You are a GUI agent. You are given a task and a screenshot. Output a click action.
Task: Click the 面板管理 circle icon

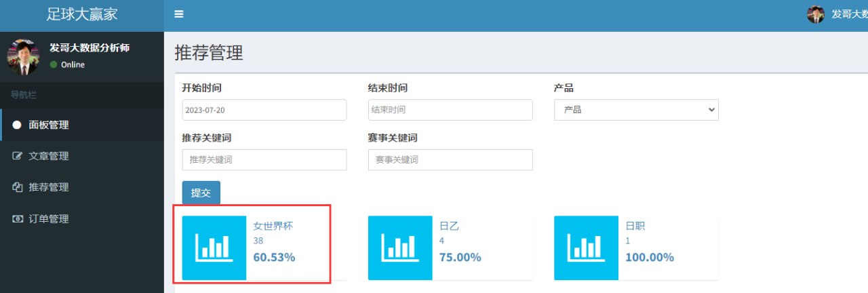17,125
